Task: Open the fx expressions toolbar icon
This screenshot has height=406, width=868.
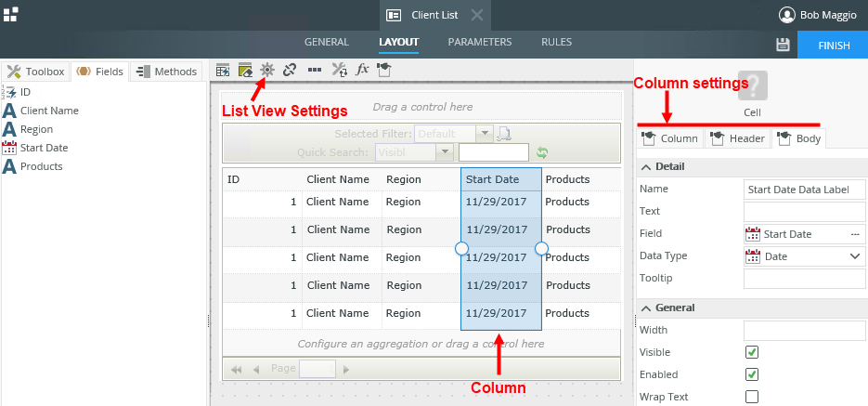Action: 362,70
